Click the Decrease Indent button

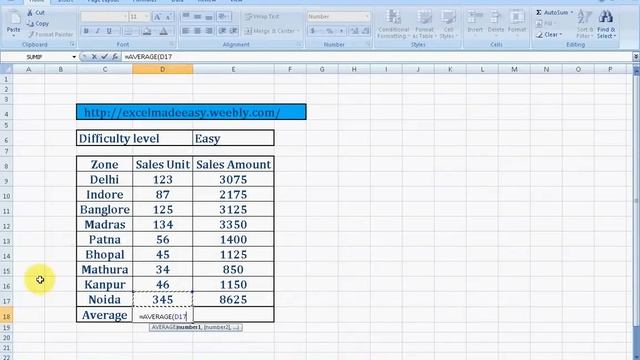pyautogui.click(x=222, y=31)
